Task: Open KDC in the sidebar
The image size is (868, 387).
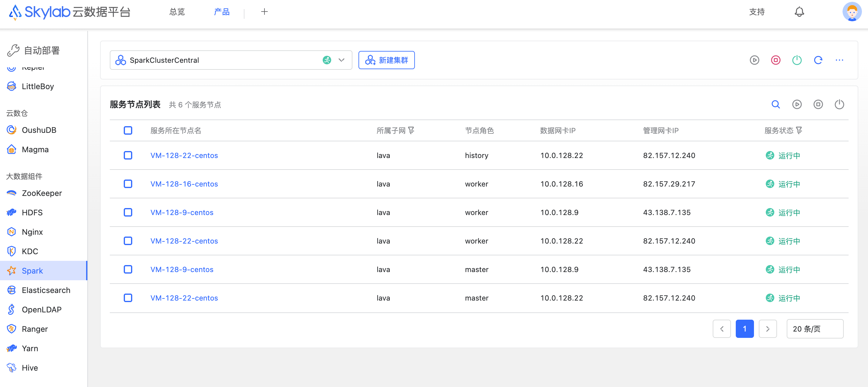Action: click(x=44, y=251)
